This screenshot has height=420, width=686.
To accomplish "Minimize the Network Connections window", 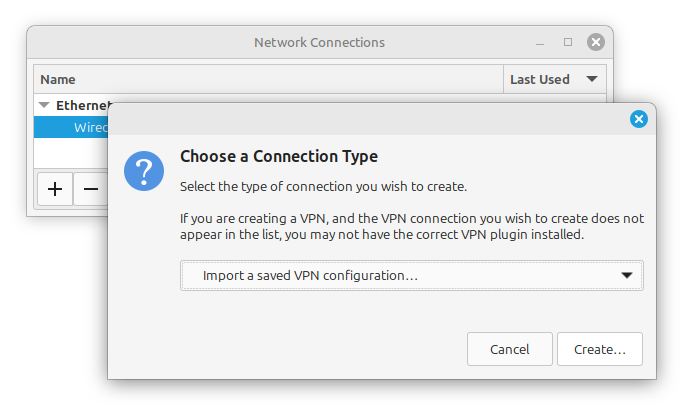I will pos(540,44).
